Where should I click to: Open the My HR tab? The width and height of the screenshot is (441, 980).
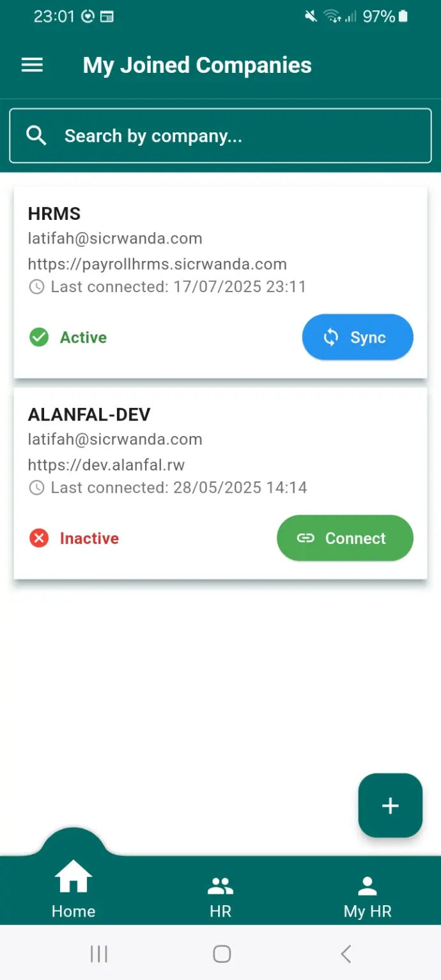tap(367, 896)
